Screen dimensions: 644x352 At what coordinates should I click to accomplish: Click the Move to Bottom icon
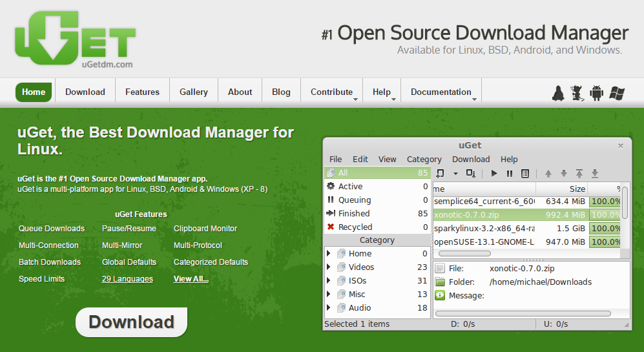click(x=595, y=173)
